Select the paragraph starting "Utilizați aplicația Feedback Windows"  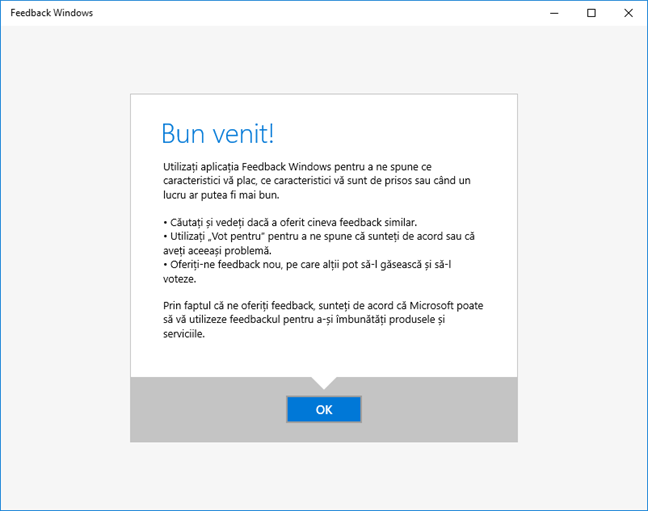tap(317, 181)
